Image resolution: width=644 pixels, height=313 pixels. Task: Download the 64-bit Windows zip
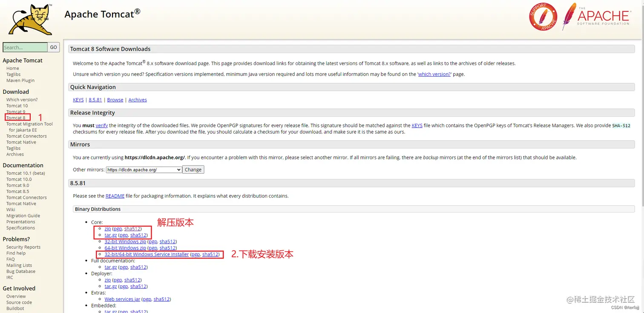[125, 248]
